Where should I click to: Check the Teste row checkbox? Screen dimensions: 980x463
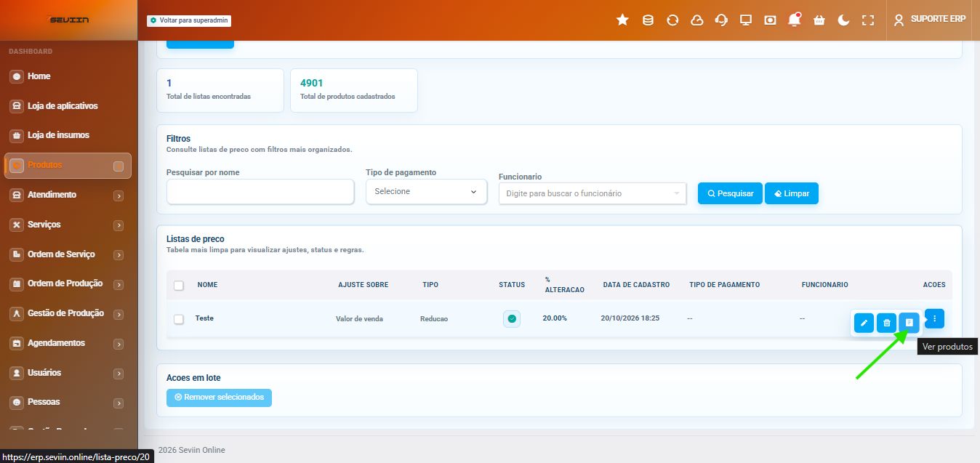[179, 318]
